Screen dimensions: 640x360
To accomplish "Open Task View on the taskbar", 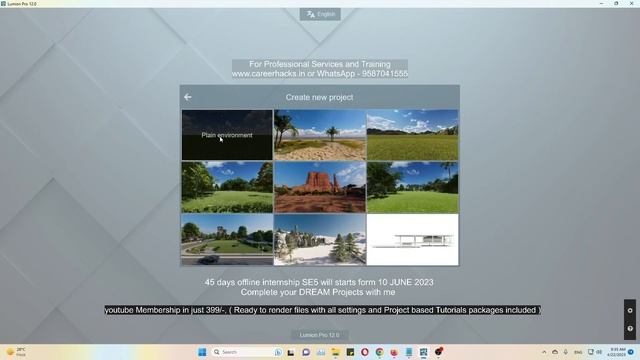I will click(291, 352).
